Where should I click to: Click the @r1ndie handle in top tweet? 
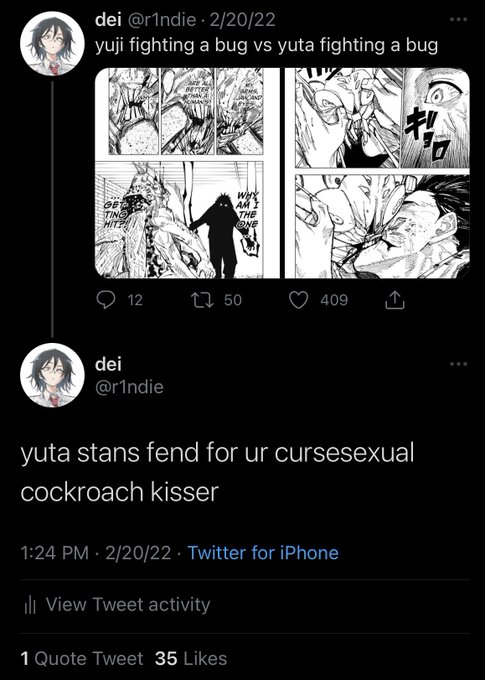[161, 20]
